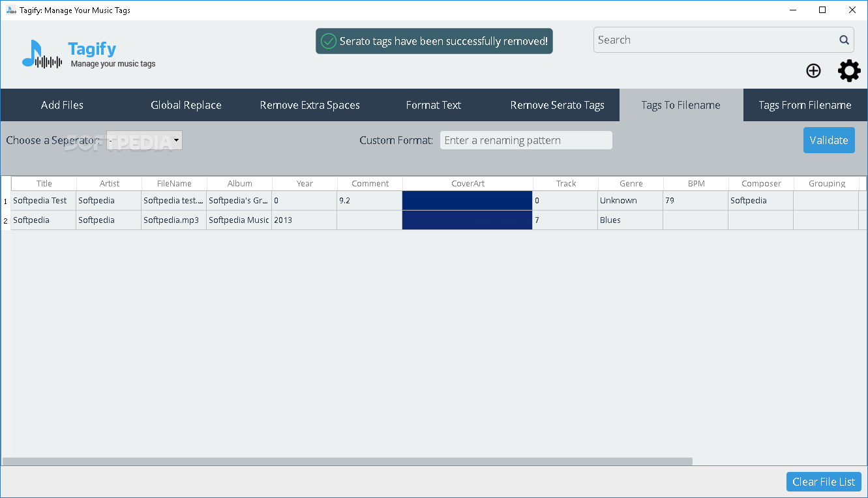The height and width of the screenshot is (498, 868).
Task: Click the BPM column header
Action: point(696,184)
